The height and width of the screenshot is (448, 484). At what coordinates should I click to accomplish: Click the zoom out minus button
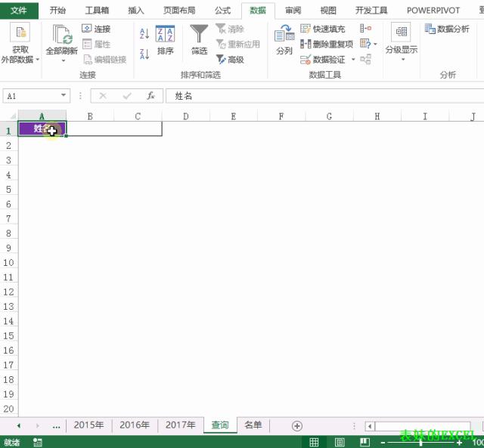tap(383, 443)
